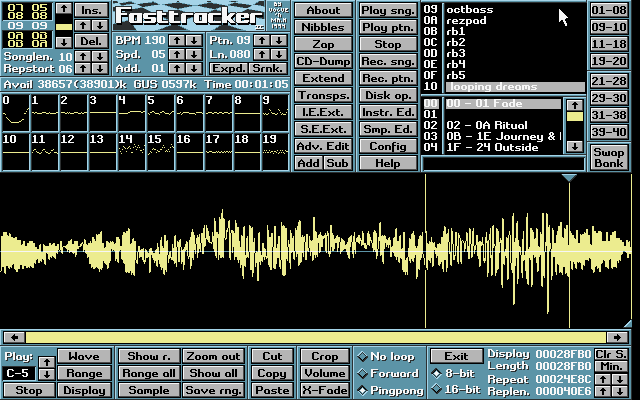Click channel 14 scope display
The height and width of the screenshot is (400, 640).
point(131,151)
